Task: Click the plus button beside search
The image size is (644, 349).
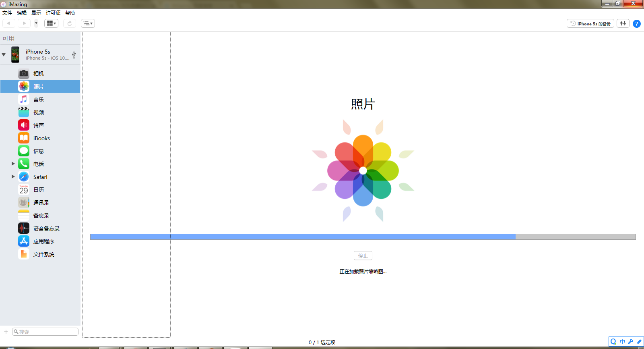Action: coord(6,332)
